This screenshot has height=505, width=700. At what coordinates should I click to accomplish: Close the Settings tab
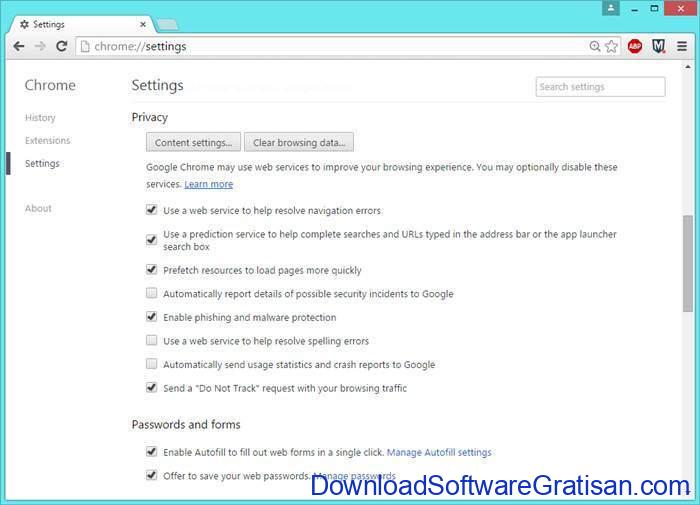pos(143,24)
